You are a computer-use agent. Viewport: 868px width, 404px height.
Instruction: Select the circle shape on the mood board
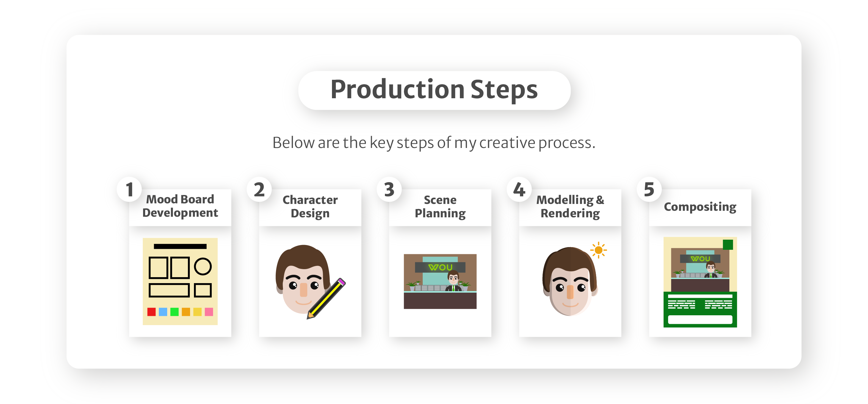point(203,266)
